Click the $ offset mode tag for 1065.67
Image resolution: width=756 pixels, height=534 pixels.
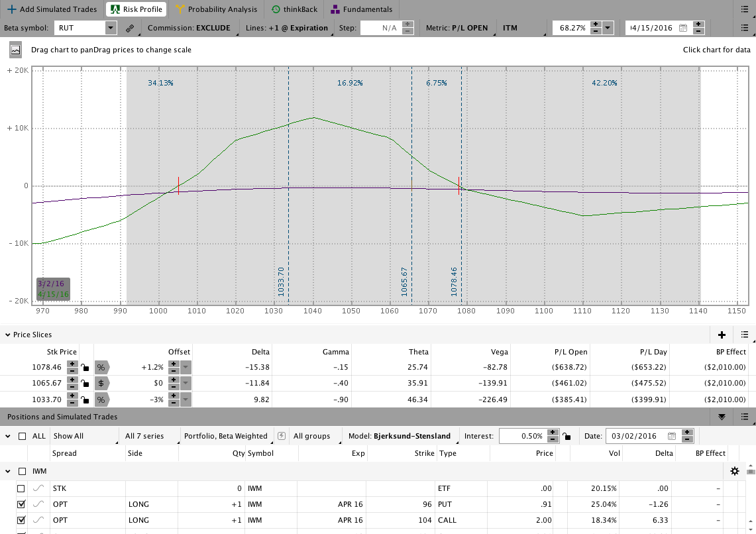[102, 383]
